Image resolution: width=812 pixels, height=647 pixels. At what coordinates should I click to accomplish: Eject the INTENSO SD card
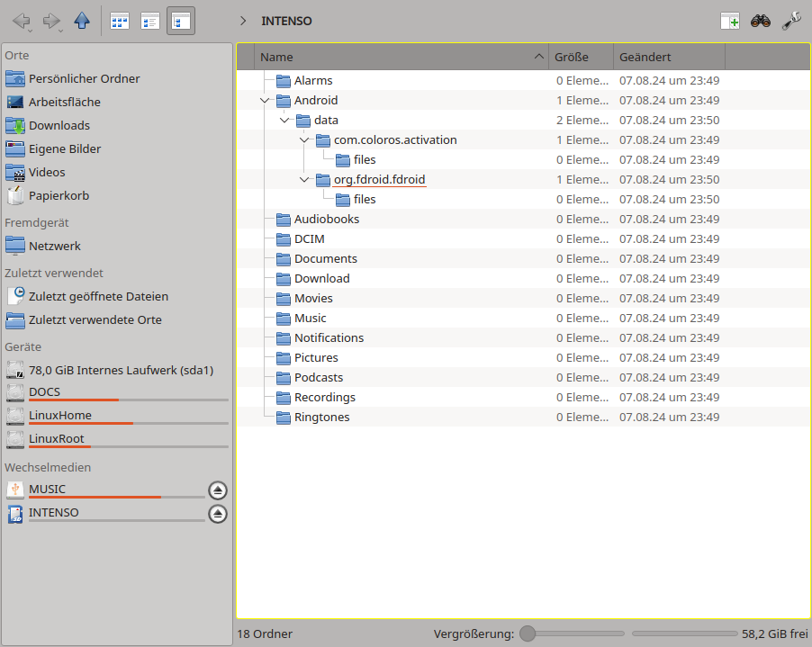click(218, 514)
